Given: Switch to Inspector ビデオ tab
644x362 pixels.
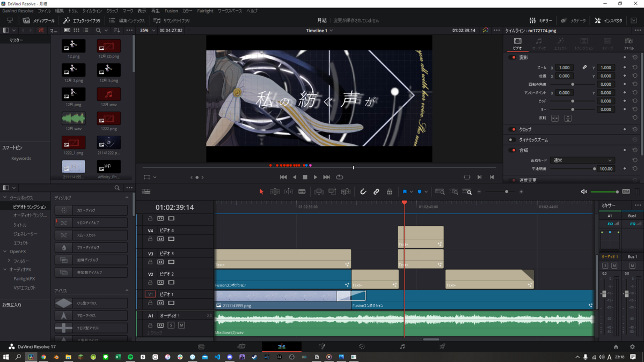Looking at the screenshot, I should pyautogui.click(x=517, y=44).
